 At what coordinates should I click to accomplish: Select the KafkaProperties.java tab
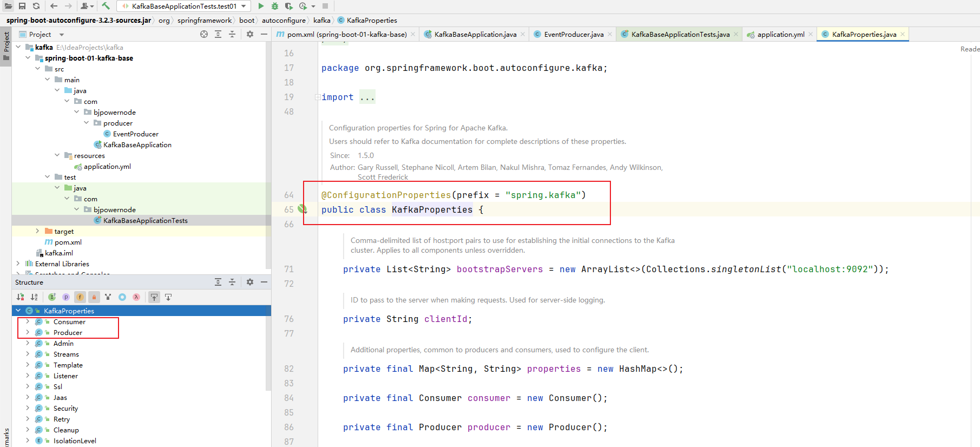click(864, 34)
